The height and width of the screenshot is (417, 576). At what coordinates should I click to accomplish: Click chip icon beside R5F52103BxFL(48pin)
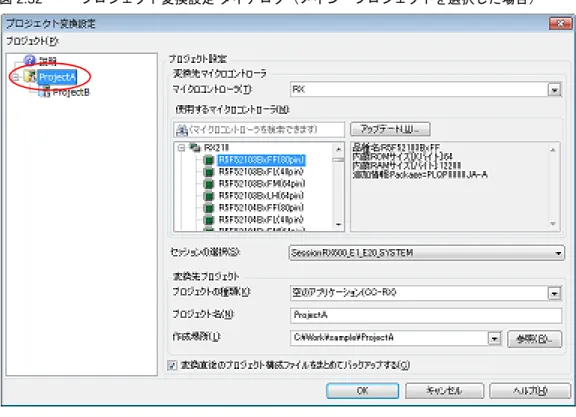tap(209, 172)
